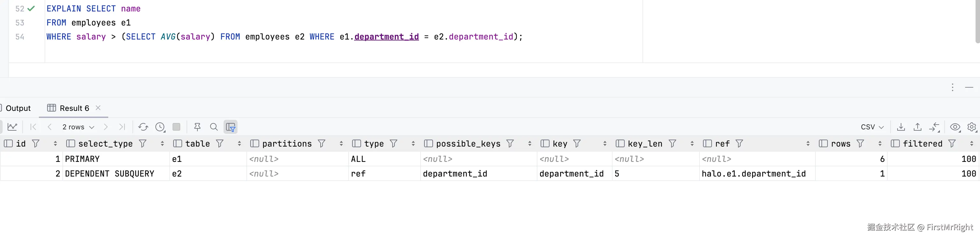Image resolution: width=980 pixels, height=239 pixels.
Task: Click sort arrows on the type column
Action: click(413, 143)
